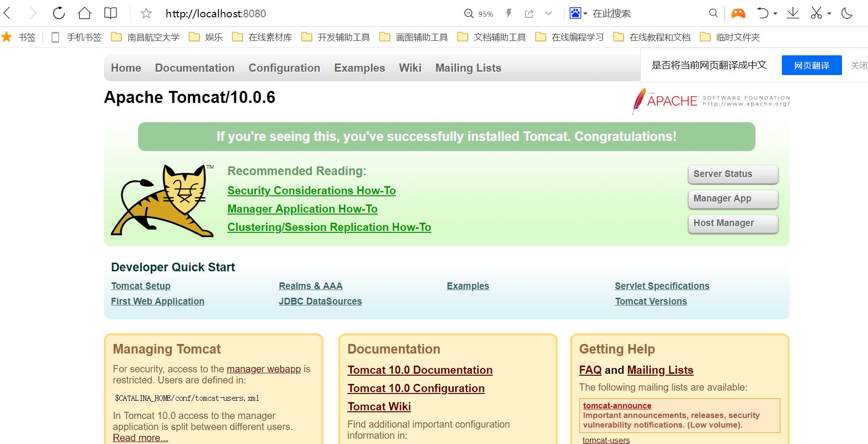Viewport: 868px width, 444px height.
Task: Open the Tomcat Wiki link
Action: coord(379,406)
